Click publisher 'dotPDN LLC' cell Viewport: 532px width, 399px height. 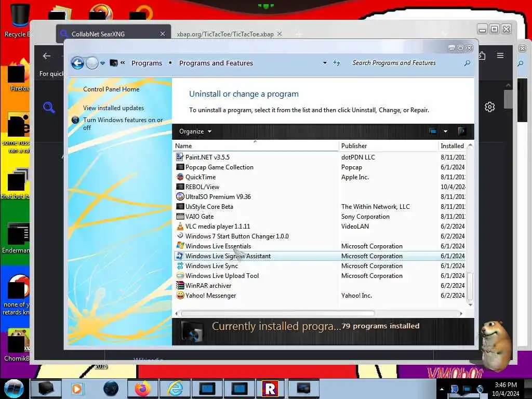pyautogui.click(x=358, y=157)
